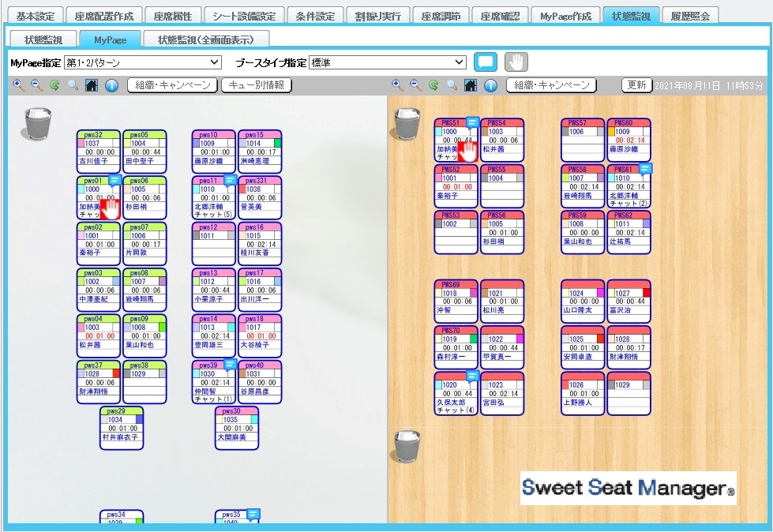The height and width of the screenshot is (532, 773).
Task: Click the zoom out icon above the right map
Action: tap(415, 86)
